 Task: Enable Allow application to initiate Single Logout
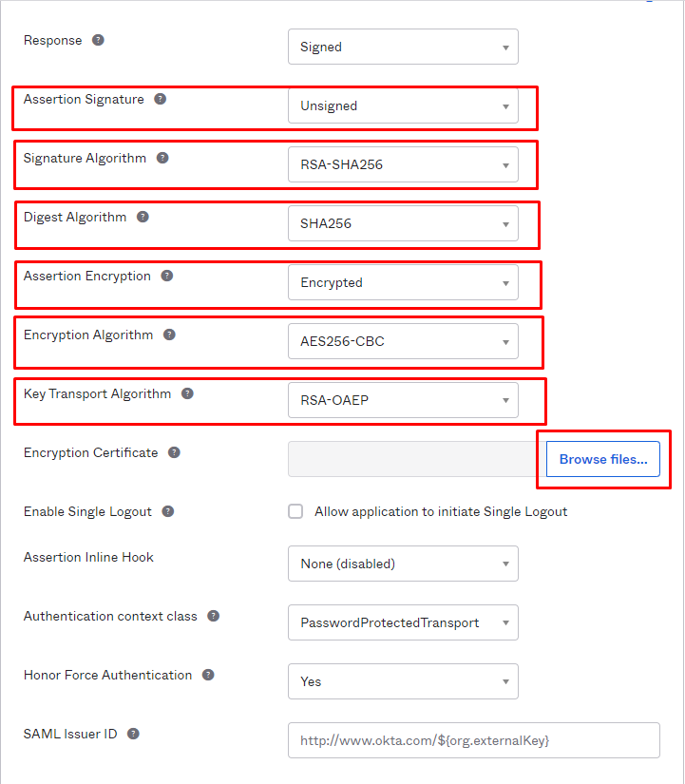click(295, 511)
